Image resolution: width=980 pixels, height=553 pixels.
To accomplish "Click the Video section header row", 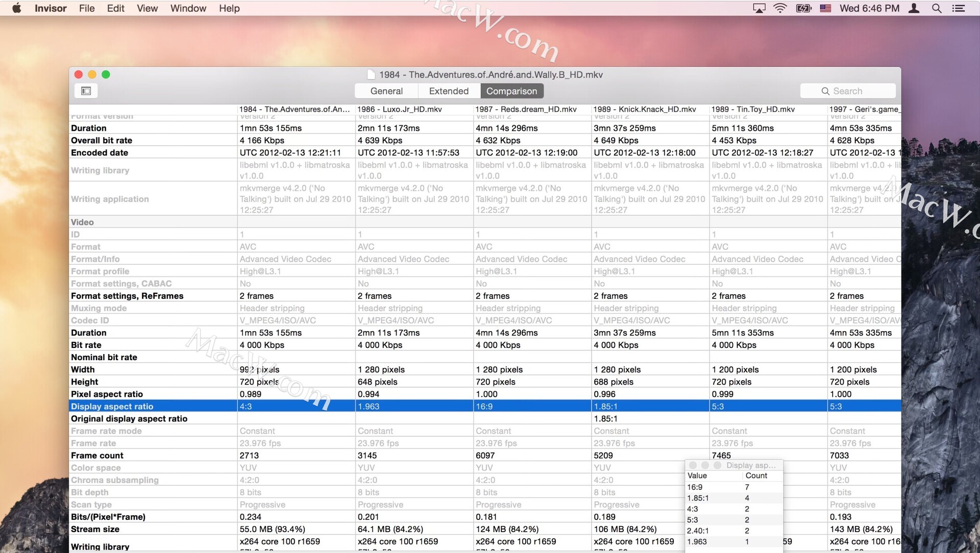I will [x=485, y=222].
